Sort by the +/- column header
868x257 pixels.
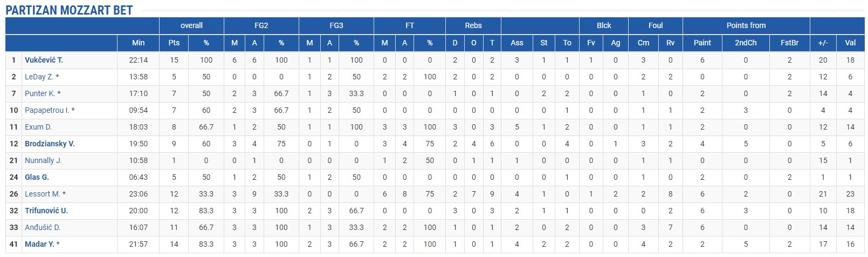(823, 43)
